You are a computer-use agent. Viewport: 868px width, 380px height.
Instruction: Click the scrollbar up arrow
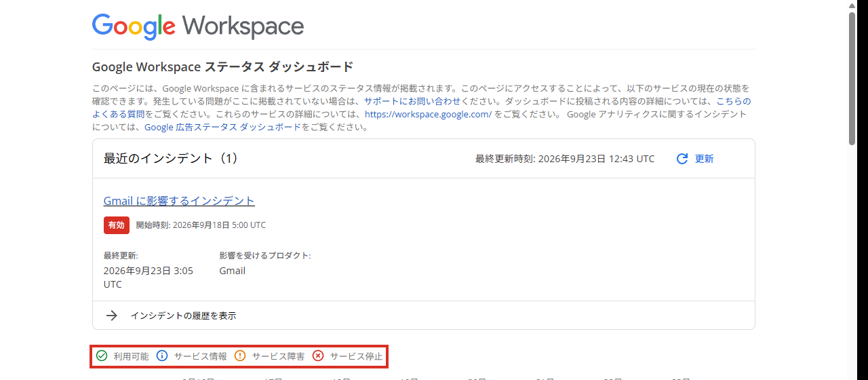pos(852,5)
